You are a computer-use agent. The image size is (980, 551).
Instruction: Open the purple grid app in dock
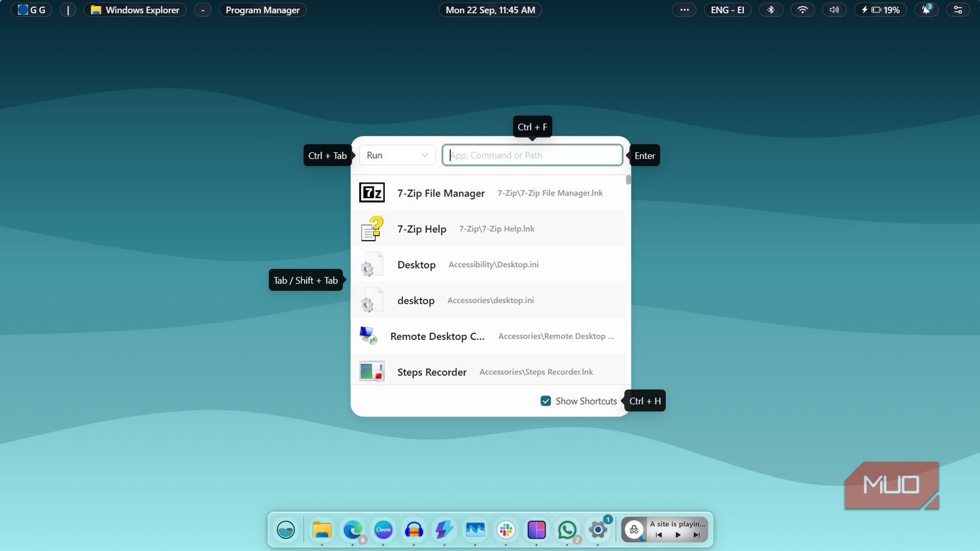536,529
